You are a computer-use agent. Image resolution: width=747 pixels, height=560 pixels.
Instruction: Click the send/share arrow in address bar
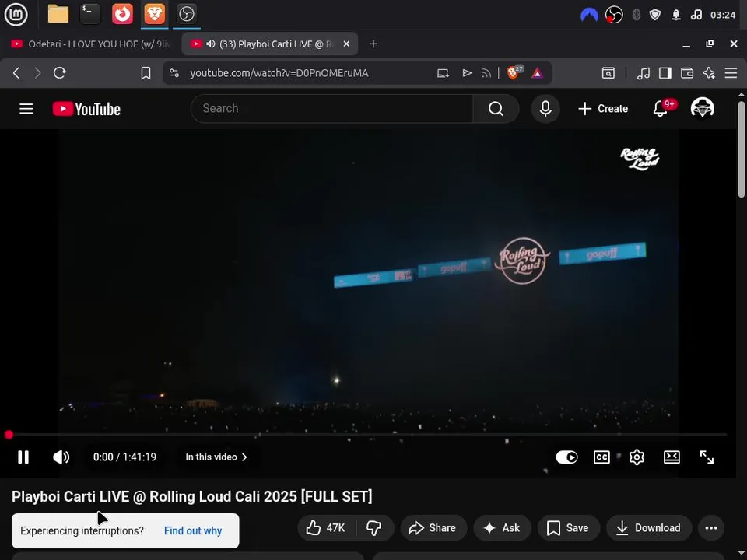467,73
